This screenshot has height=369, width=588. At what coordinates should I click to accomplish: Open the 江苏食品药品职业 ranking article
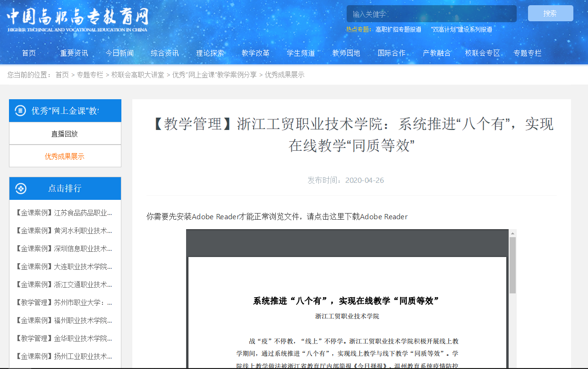click(x=64, y=213)
